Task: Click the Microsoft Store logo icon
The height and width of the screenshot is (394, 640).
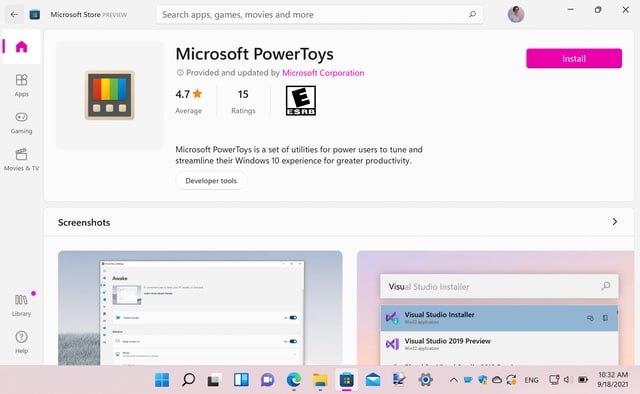Action: pyautogui.click(x=35, y=15)
